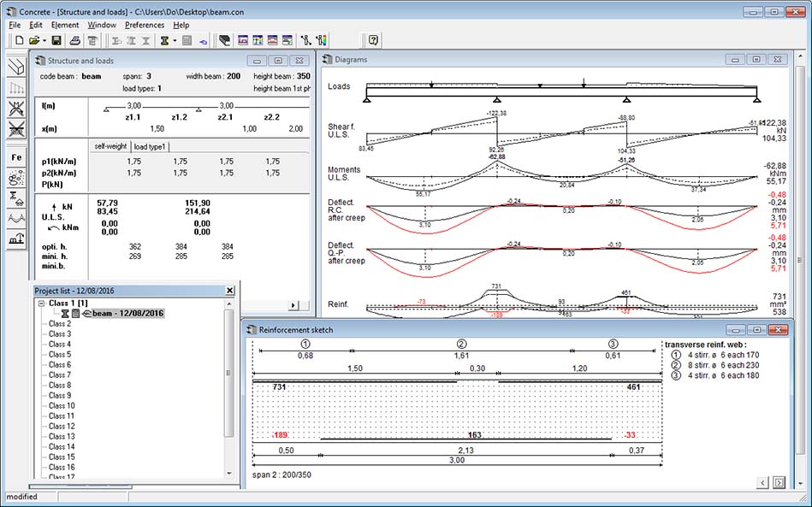Viewport: 812px width, 507px height.
Task: Click the Project list vertical scrollbar thumb
Action: [229, 373]
